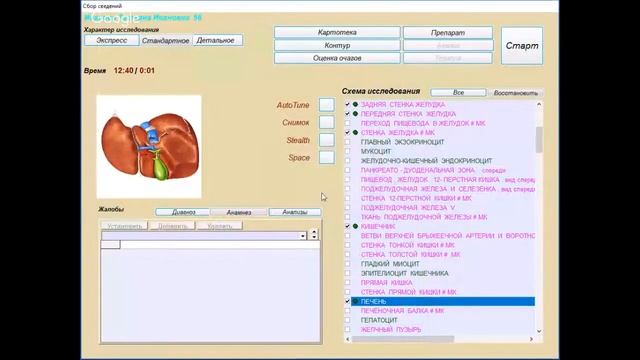Select СТЕНКА ТОНКОЙ КИШКИ # МК row
The height and width of the screenshot is (360, 640).
coord(407,245)
